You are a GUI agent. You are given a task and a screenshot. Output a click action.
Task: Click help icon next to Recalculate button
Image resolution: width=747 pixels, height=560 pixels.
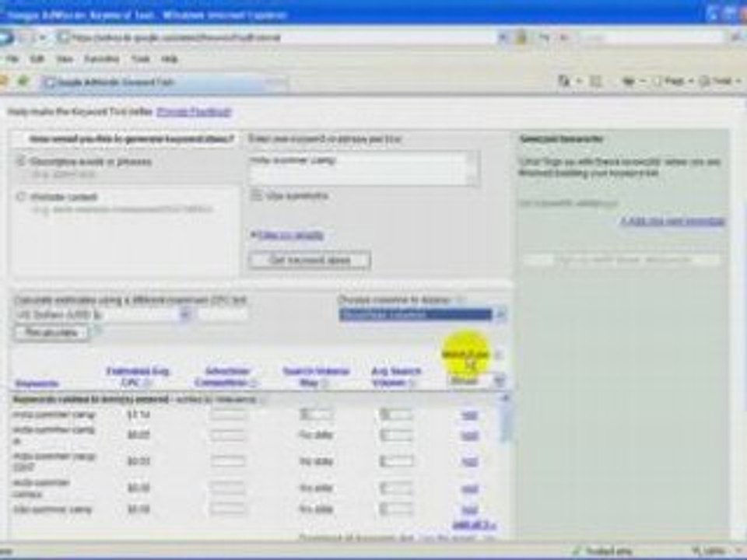pos(97,330)
